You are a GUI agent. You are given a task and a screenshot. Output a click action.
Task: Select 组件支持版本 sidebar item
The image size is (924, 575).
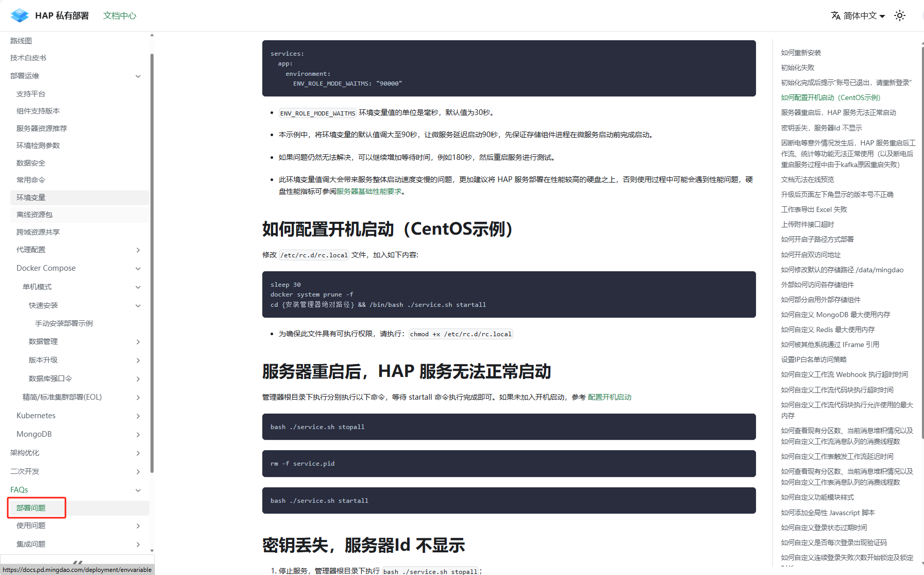point(38,111)
